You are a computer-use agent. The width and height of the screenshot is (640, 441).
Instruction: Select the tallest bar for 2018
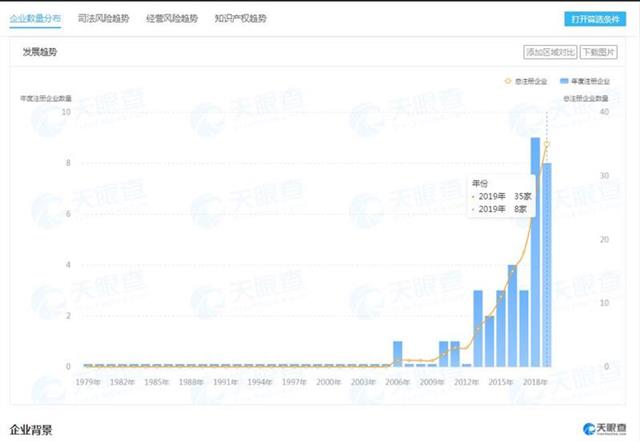(535, 252)
